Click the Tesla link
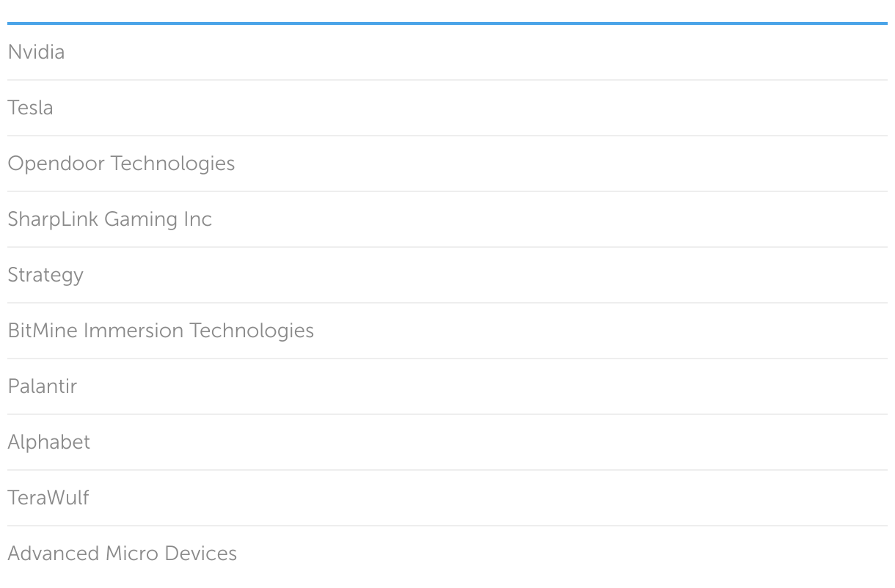This screenshot has width=895, height=588. [x=30, y=108]
